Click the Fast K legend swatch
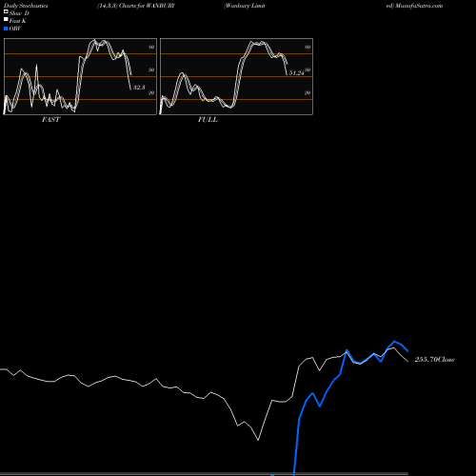 [6, 19]
